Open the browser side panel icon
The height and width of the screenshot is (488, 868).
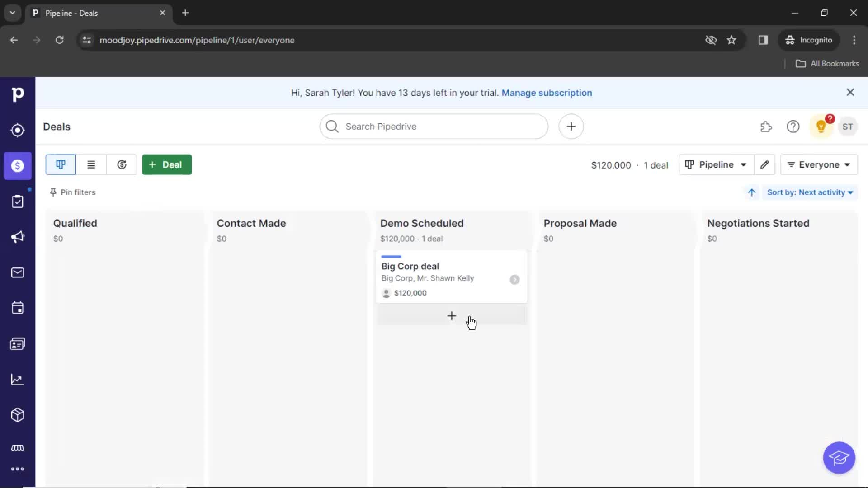tap(763, 40)
